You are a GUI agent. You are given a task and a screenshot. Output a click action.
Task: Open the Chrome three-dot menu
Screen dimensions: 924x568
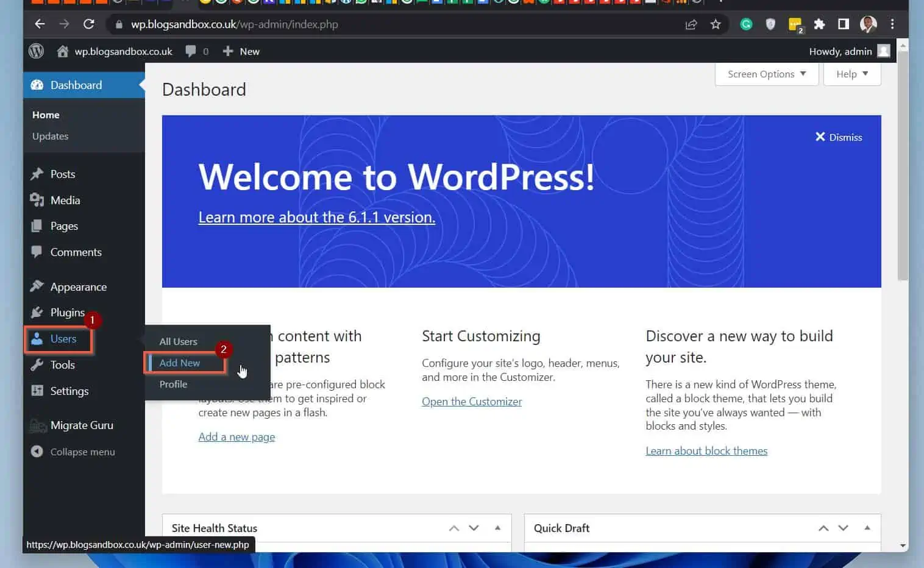click(892, 24)
